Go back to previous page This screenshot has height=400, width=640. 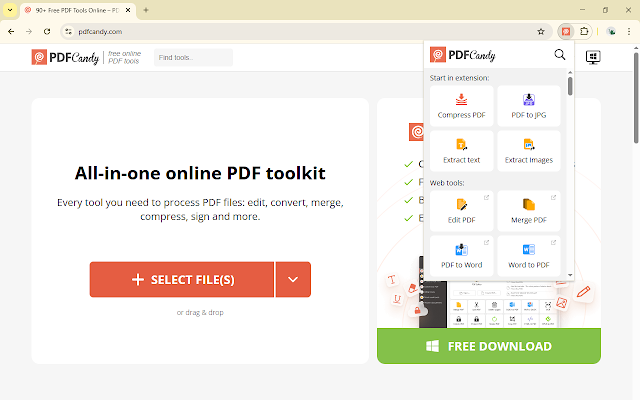pos(11,31)
